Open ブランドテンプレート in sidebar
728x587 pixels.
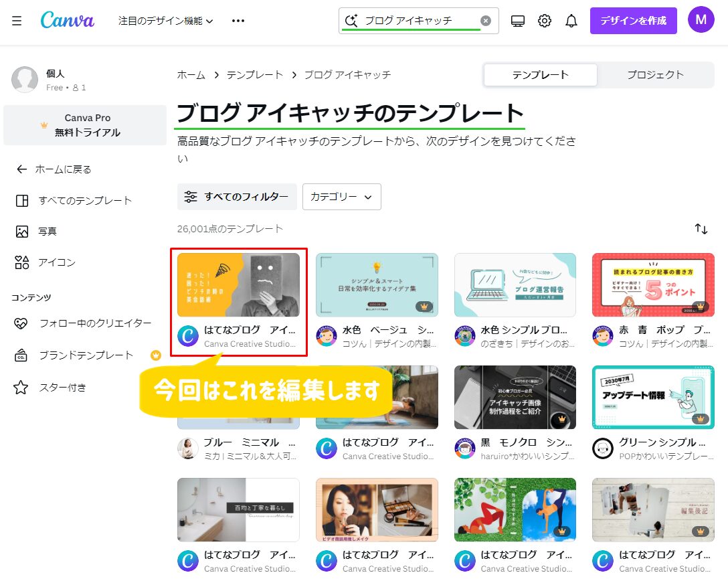pyautogui.click(x=74, y=355)
